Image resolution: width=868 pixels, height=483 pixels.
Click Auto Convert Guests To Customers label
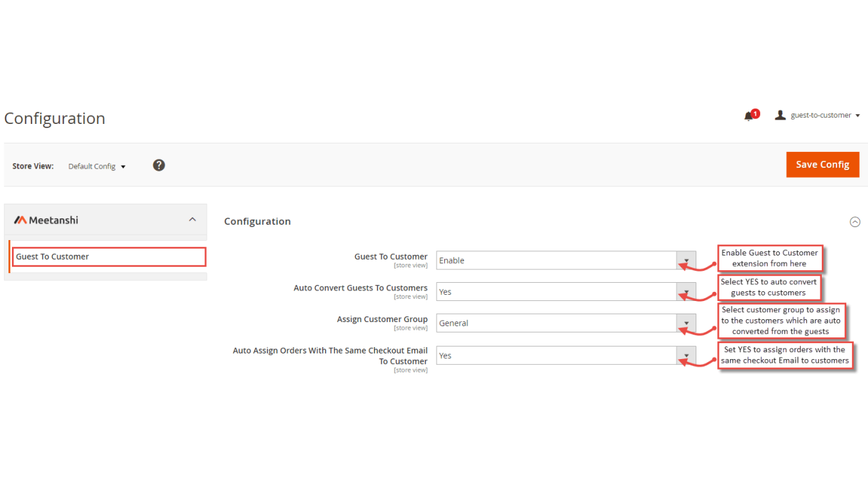[361, 288]
